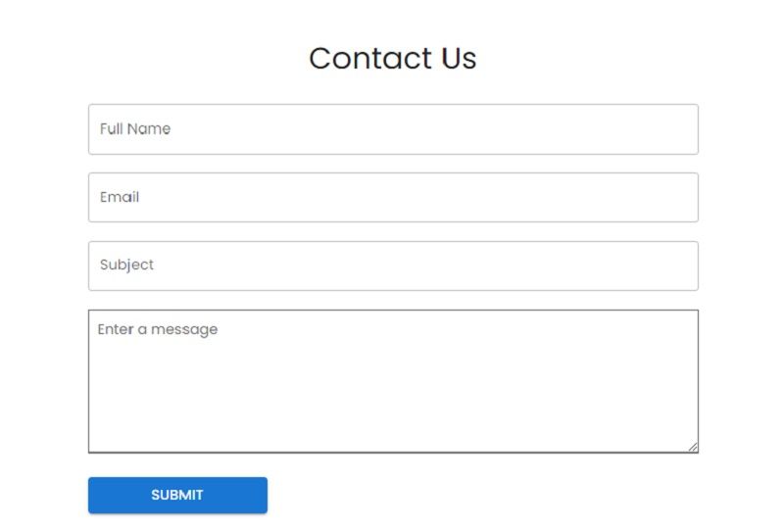Click the Contact Us heading
The image size is (784, 532).
(x=393, y=58)
